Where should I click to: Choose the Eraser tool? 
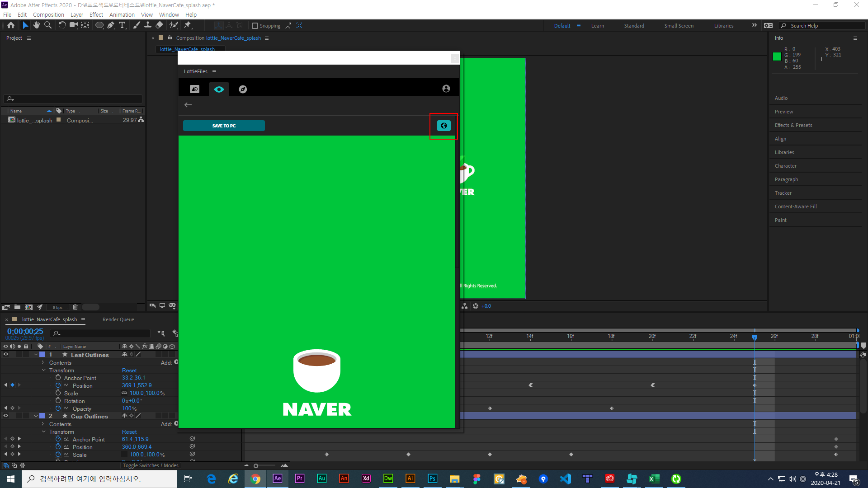tap(159, 25)
